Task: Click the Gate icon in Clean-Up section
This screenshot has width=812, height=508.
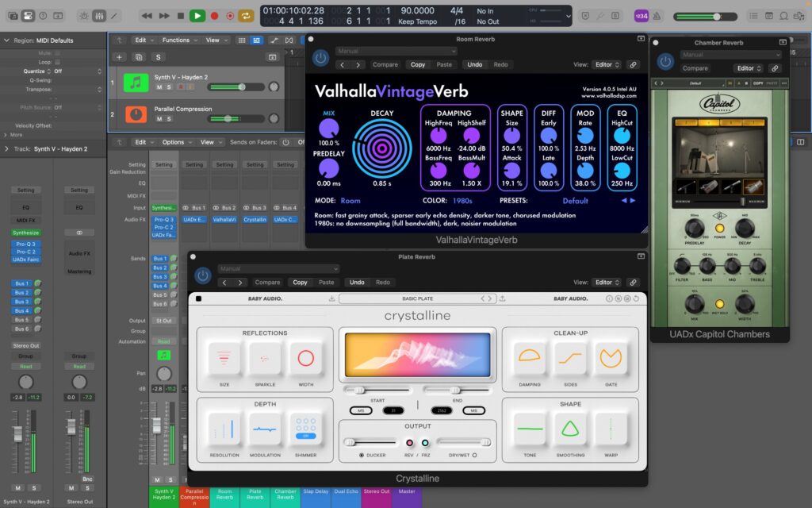Action: (611, 360)
